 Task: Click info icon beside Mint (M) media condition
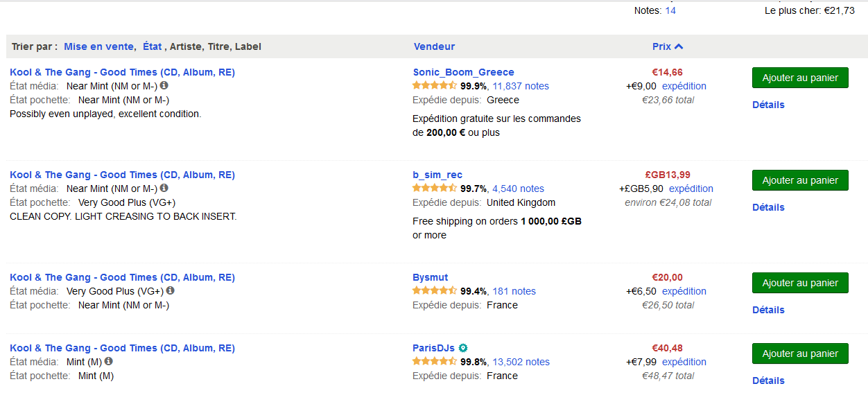tap(109, 362)
